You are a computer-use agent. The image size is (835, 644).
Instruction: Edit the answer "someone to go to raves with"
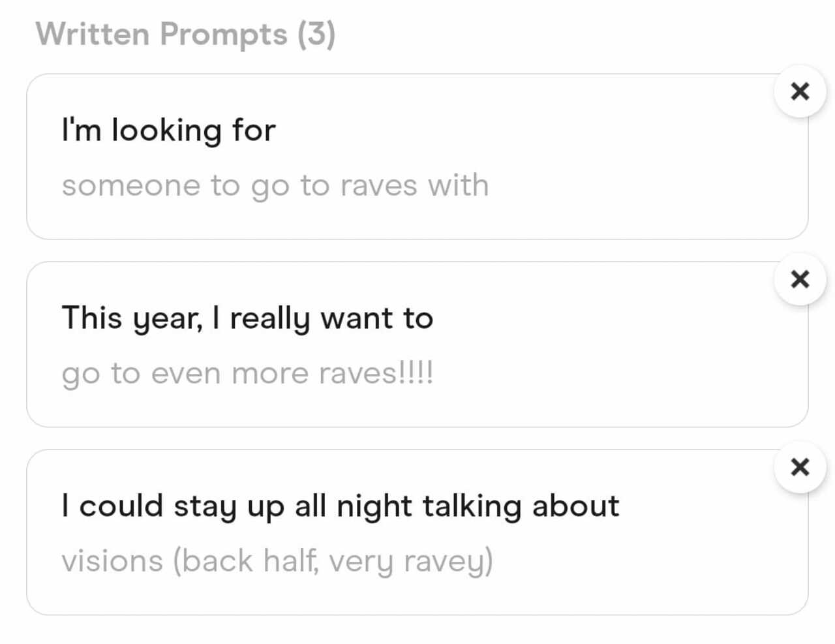click(x=275, y=186)
